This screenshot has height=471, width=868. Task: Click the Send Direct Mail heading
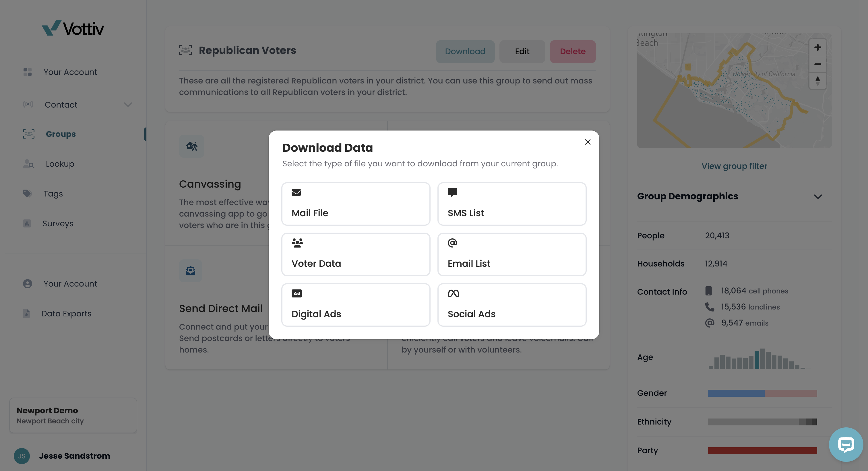(x=221, y=308)
